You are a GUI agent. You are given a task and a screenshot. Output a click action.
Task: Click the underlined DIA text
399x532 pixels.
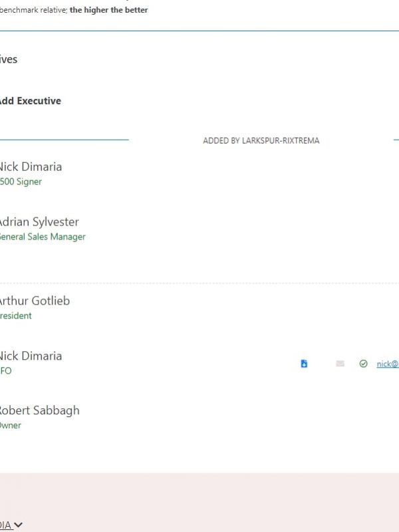[5, 525]
